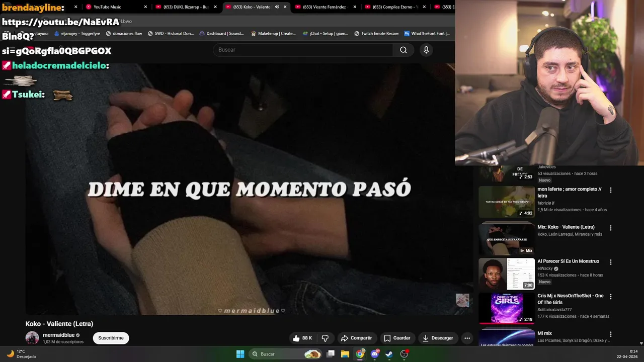
Task: Switch to Complice Eterno tab
Action: pos(395,7)
